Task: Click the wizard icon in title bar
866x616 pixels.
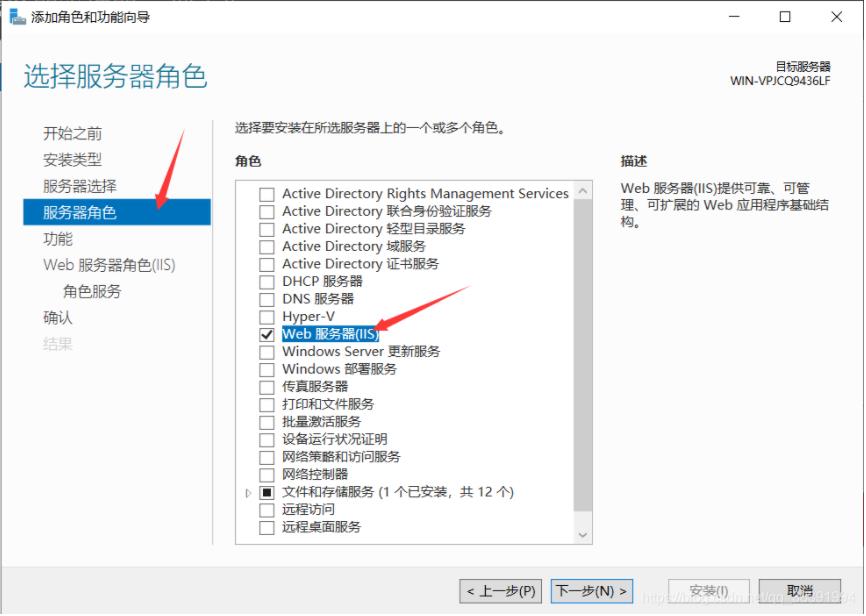Action: [x=18, y=17]
